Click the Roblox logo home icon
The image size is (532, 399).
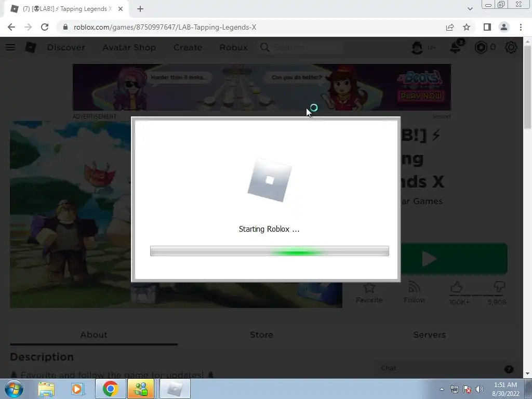[30, 47]
